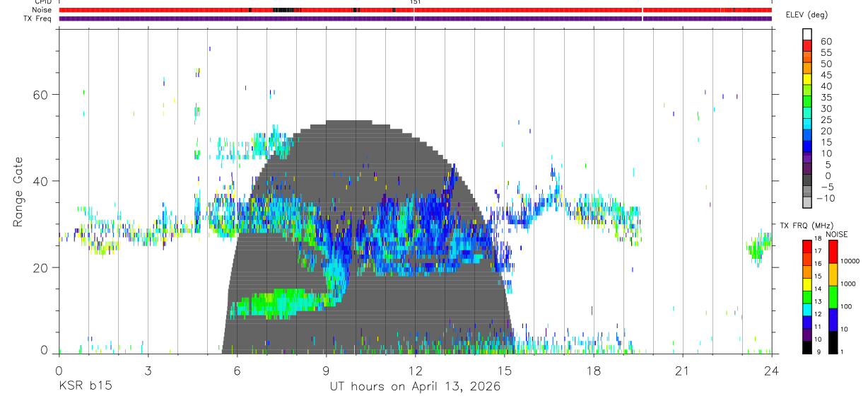Click the purple TX Freq strip bar
This screenshot has height=401, width=868.
415,18
